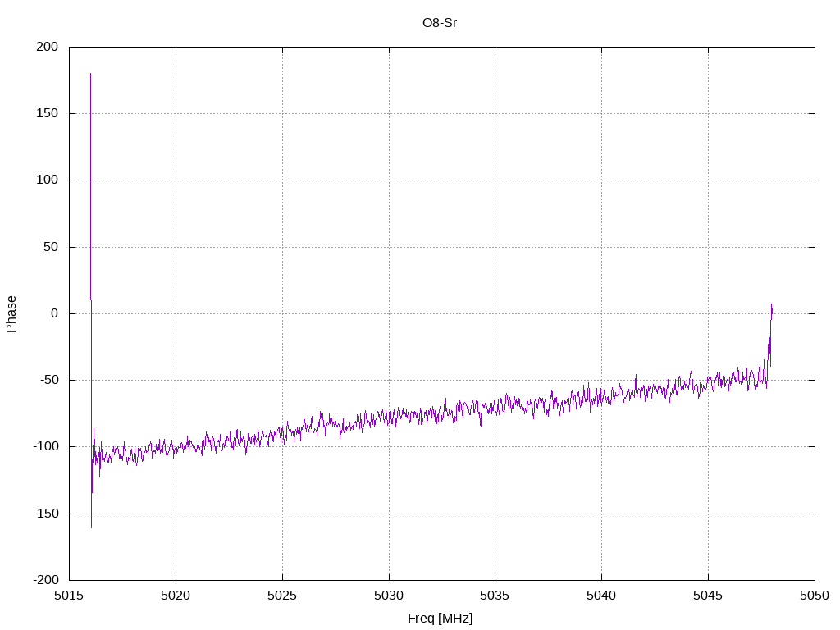Click x-axis tick label 5030
Viewport: 840px width, 630px height.
(389, 596)
